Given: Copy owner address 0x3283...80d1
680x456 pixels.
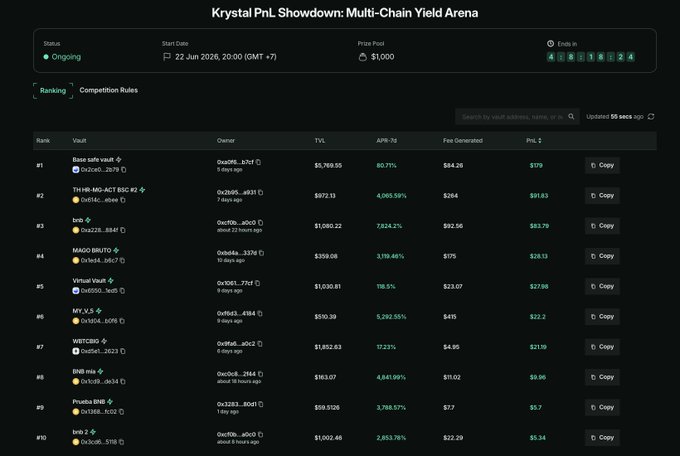Looking at the screenshot, I should [x=261, y=404].
